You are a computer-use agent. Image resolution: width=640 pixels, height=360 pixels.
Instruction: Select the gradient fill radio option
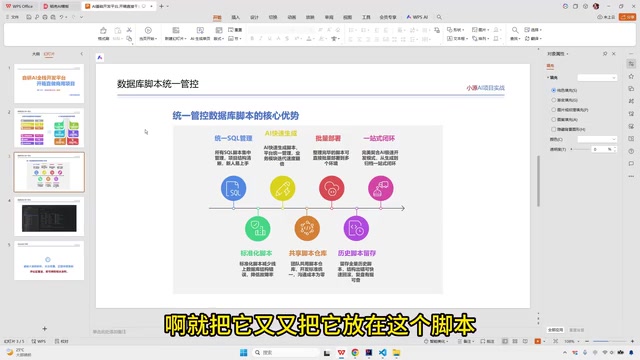click(x=553, y=100)
